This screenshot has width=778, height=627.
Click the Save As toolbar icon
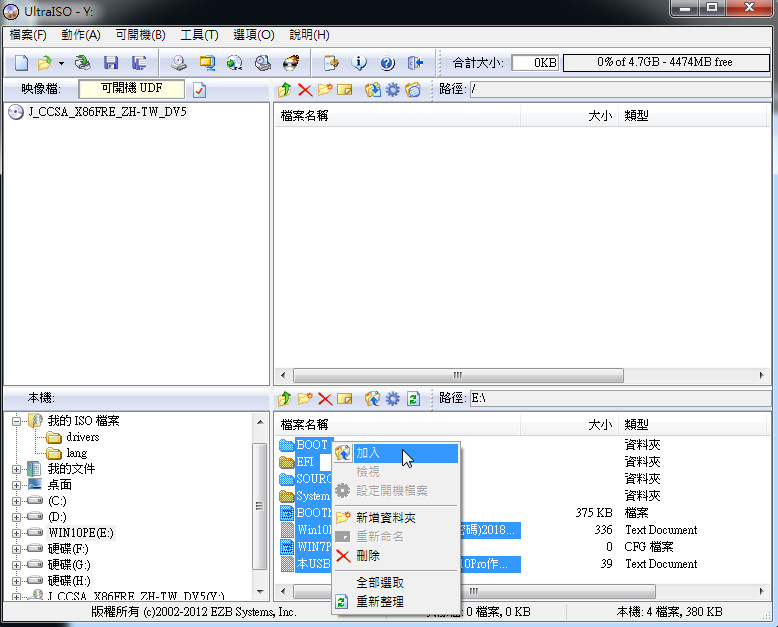(x=139, y=63)
